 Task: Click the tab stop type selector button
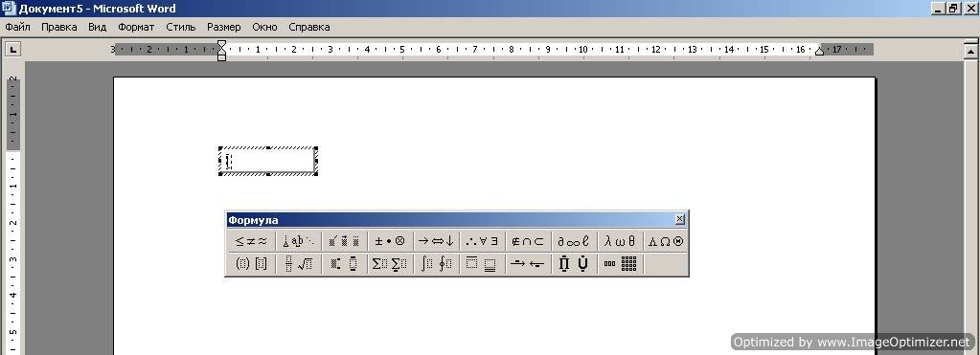[x=13, y=49]
